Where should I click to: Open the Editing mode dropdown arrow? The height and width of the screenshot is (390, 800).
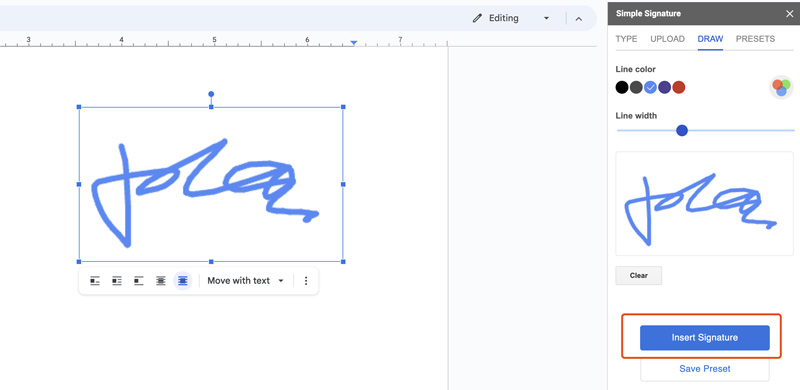[x=546, y=18]
